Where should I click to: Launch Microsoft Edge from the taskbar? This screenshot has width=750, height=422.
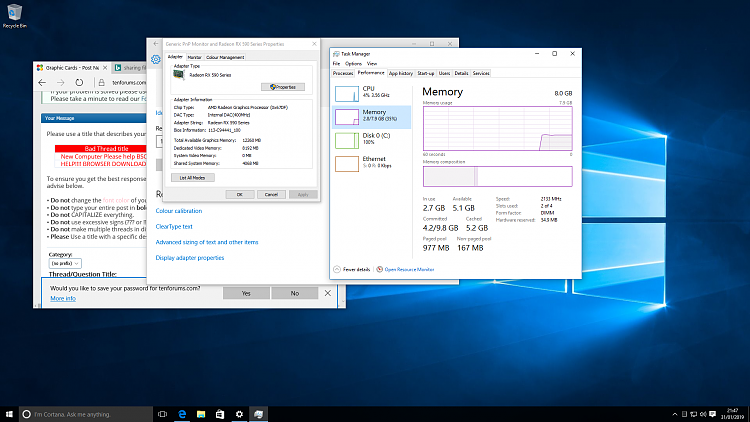pos(182,414)
